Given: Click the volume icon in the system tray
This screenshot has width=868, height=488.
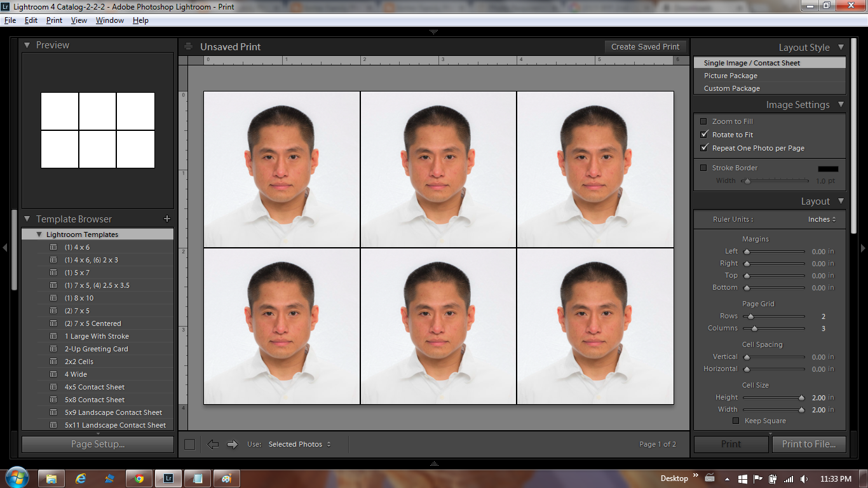Looking at the screenshot, I should (804, 478).
